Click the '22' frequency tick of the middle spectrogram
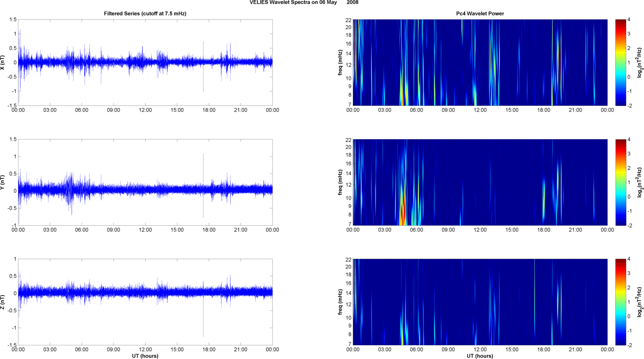 pos(349,140)
